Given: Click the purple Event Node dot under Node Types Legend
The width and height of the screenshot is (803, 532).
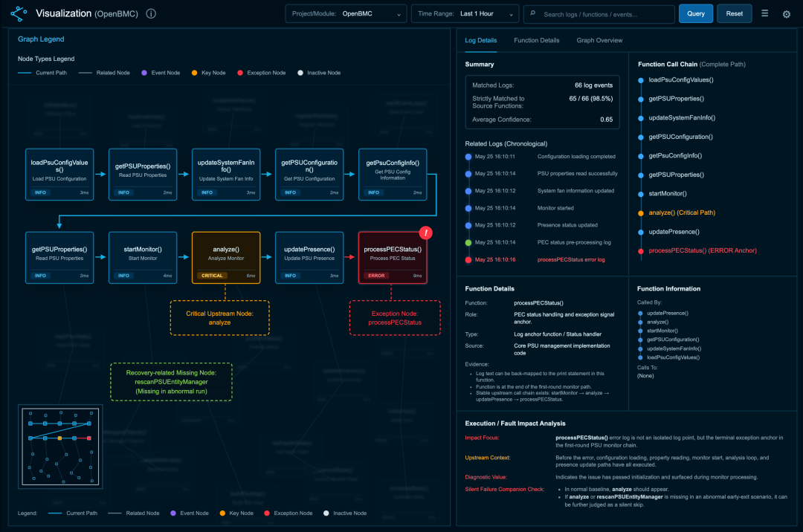Looking at the screenshot, I should (x=144, y=73).
